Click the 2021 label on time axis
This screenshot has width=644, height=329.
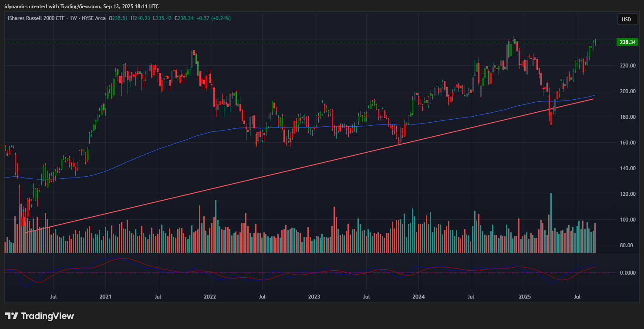(x=105, y=297)
